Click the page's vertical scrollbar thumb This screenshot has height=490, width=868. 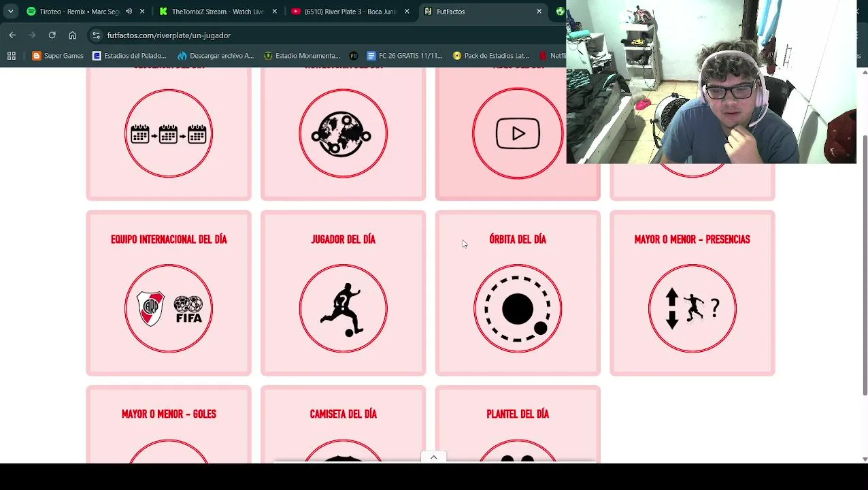pos(865,265)
